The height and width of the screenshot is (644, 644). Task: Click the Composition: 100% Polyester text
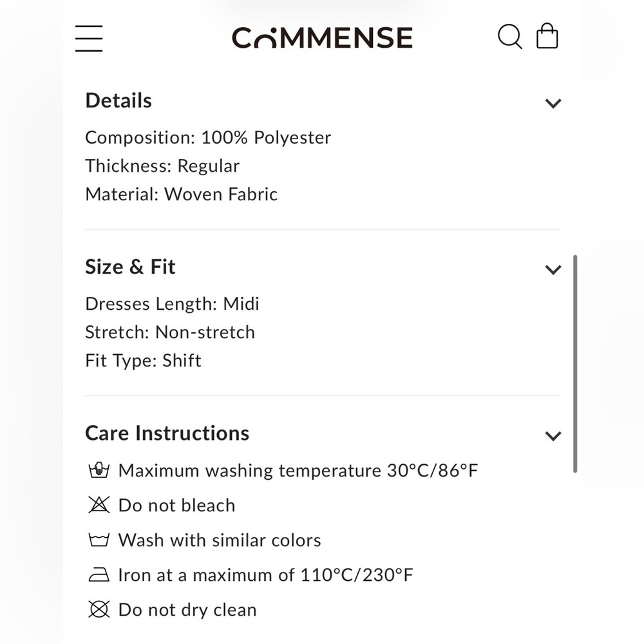pyautogui.click(x=208, y=138)
